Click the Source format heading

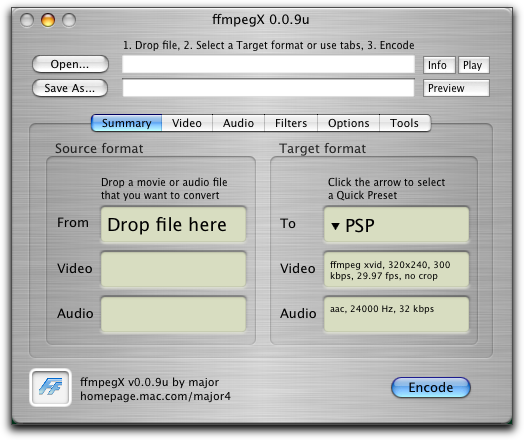point(99,149)
